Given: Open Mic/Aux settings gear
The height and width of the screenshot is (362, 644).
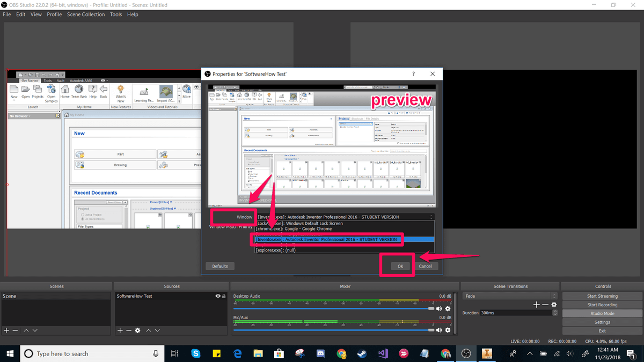Looking at the screenshot, I should tap(448, 330).
